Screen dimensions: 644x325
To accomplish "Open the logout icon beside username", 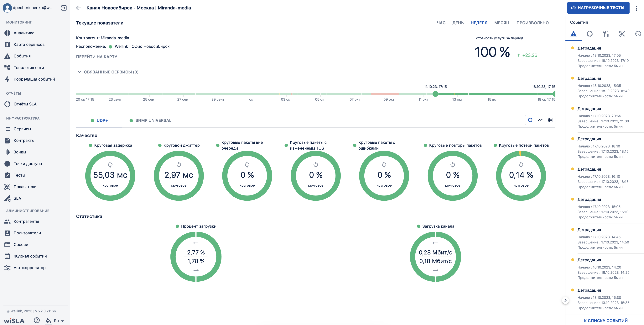I will click(x=64, y=8).
